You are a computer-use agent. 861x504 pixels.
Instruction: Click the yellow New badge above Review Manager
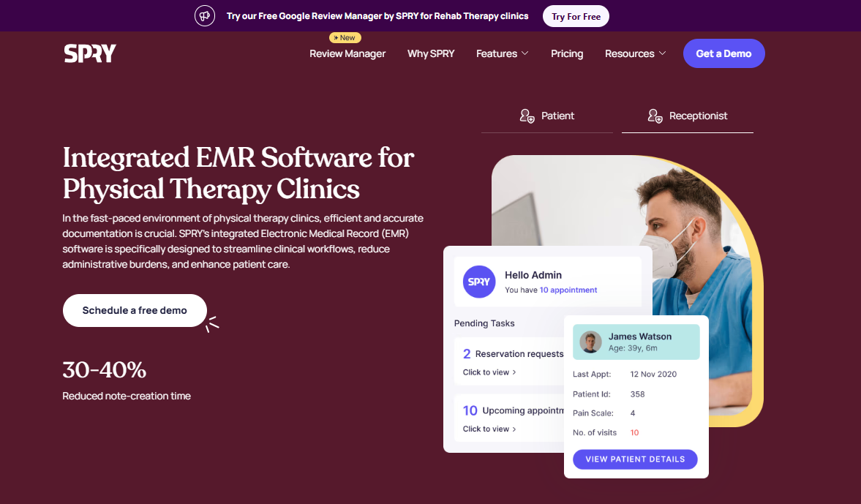[x=345, y=38]
